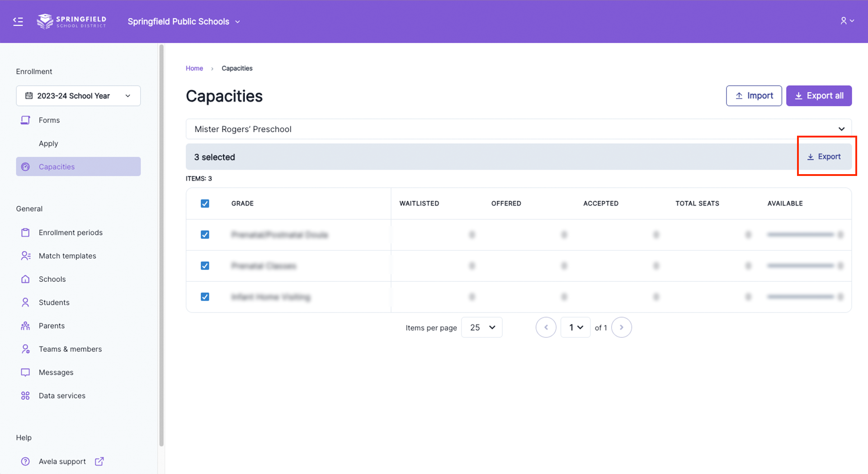This screenshot has height=474, width=868.
Task: Click the Forms icon in the sidebar
Action: [25, 120]
